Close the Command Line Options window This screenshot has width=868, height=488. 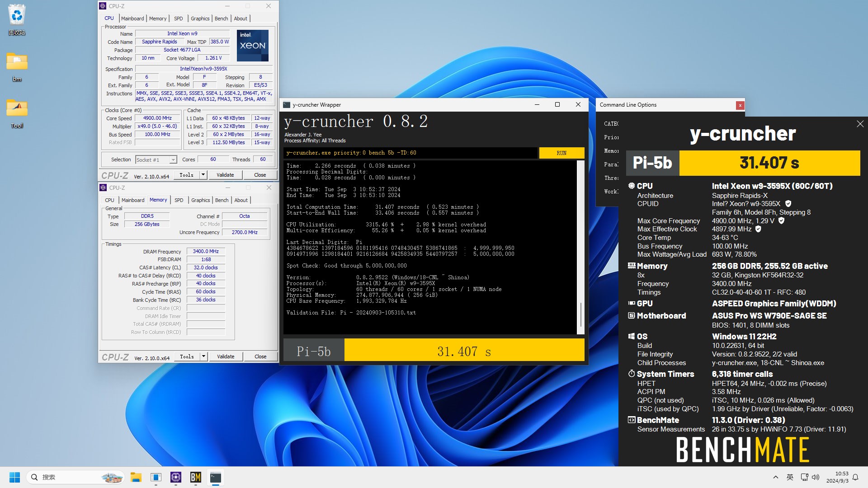pyautogui.click(x=740, y=105)
